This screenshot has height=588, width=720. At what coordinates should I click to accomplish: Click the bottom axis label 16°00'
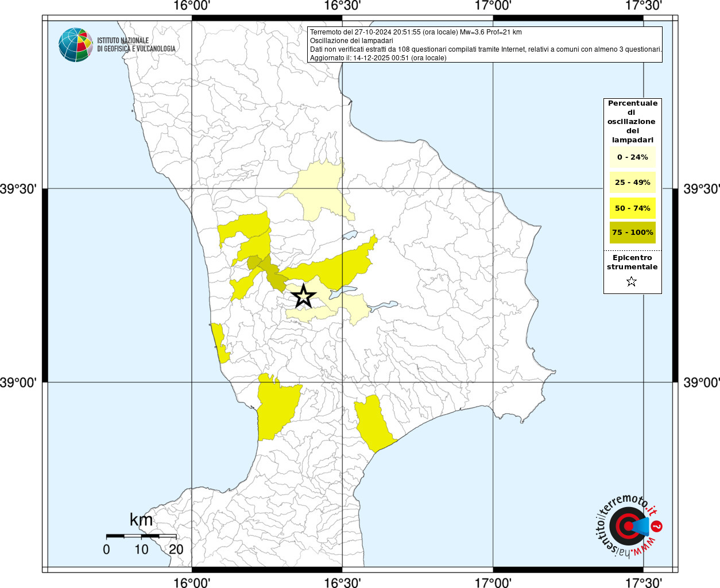192,582
